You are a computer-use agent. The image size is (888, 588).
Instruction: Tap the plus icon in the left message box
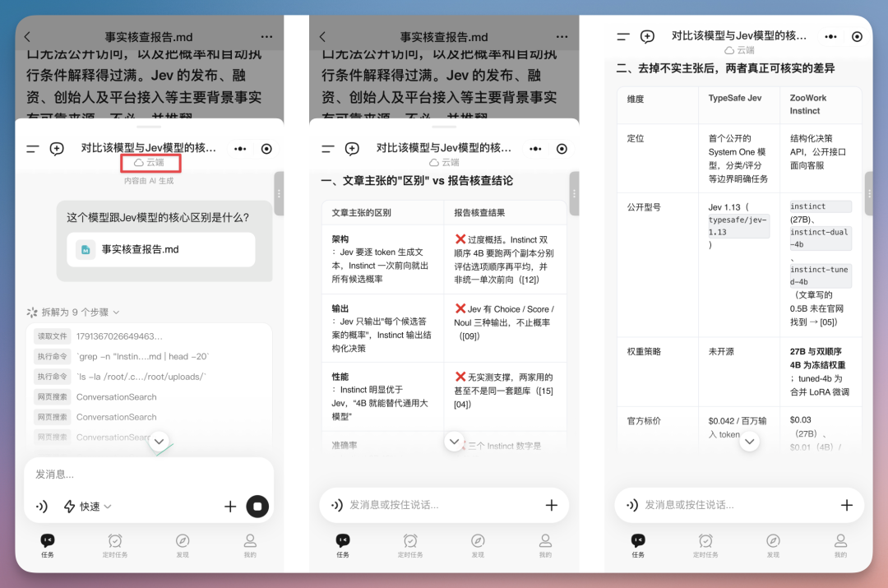(230, 507)
